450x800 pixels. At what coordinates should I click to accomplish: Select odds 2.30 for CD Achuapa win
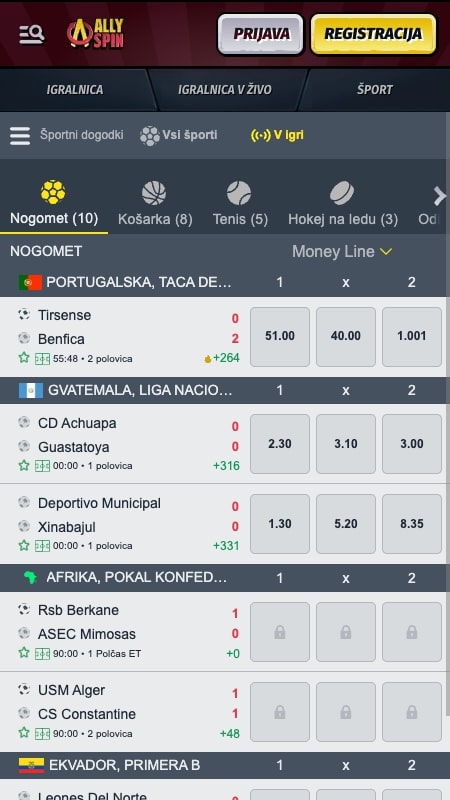280,444
